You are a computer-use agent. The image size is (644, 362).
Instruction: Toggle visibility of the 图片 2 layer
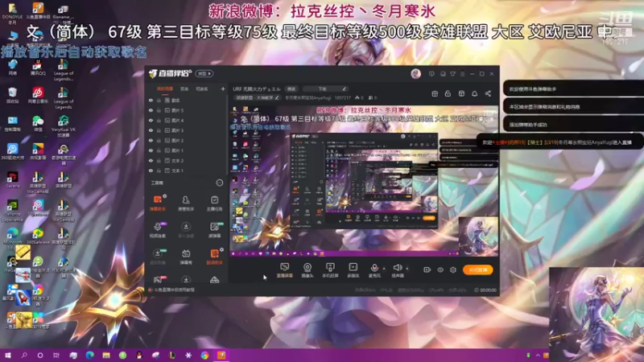[x=151, y=140]
